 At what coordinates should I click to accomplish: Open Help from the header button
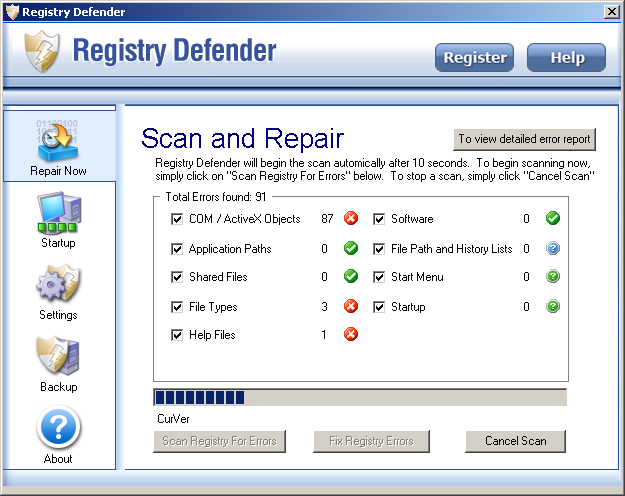coord(566,57)
